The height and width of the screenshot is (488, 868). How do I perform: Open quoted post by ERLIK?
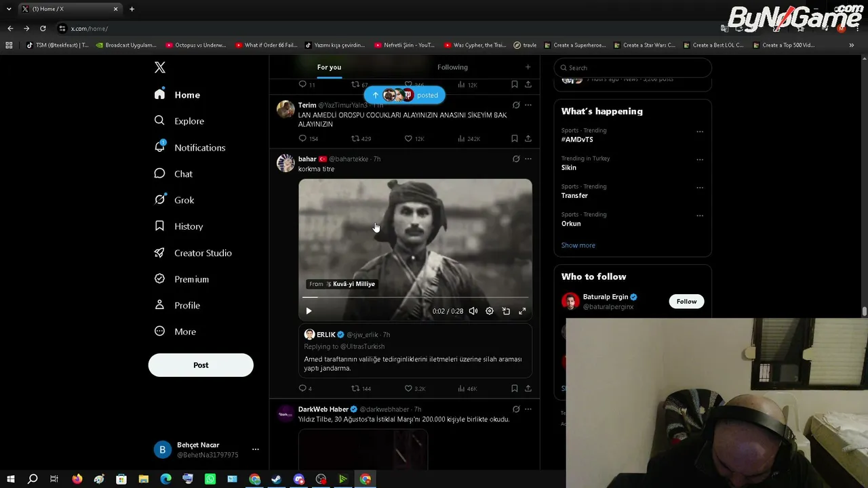(x=415, y=351)
